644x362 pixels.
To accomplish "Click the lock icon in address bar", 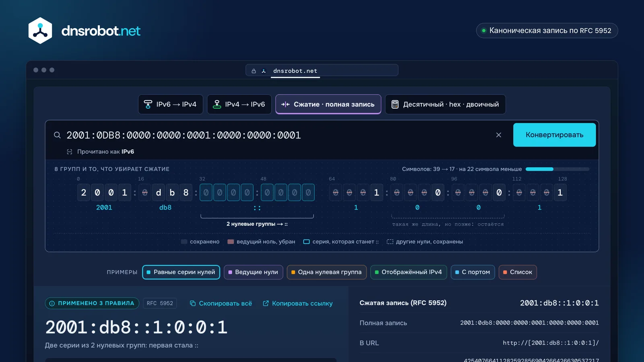I will pos(254,71).
